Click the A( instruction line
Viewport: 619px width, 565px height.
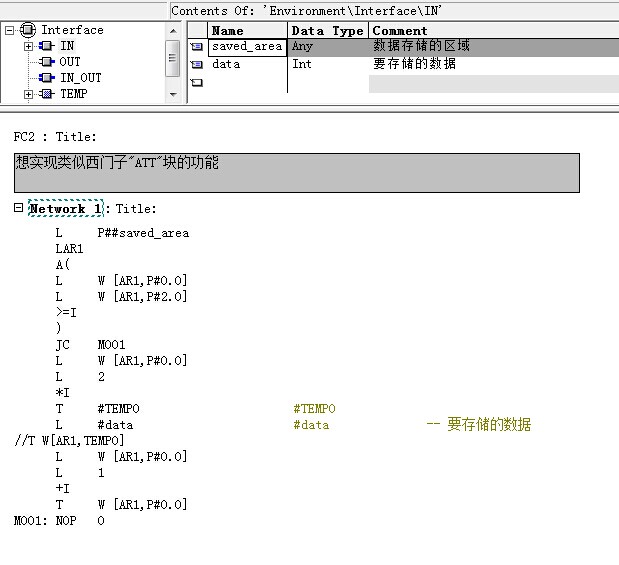62,265
